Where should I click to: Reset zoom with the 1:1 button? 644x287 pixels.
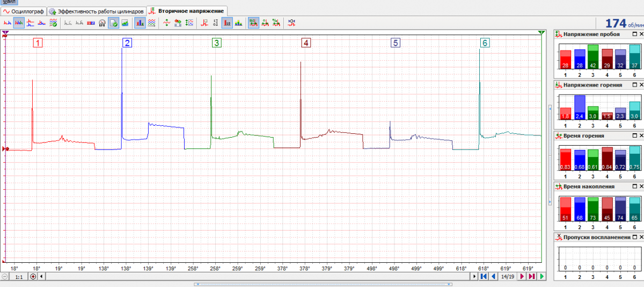19,276
